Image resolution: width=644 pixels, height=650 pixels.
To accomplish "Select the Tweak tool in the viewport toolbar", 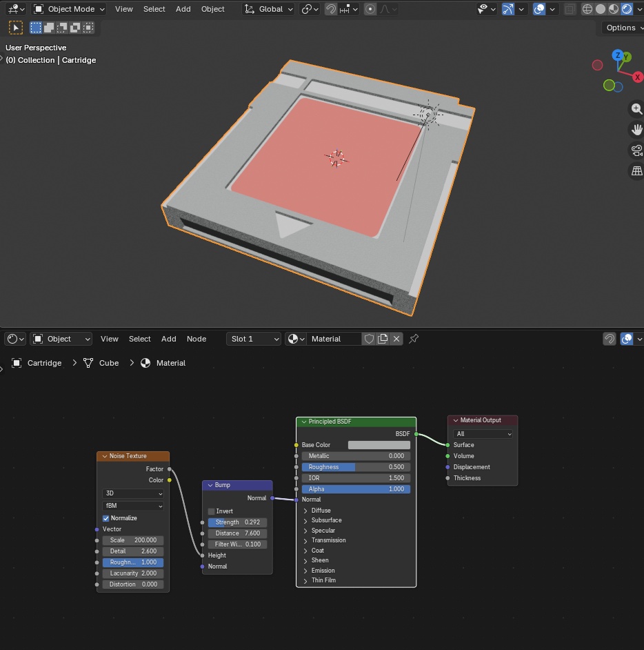I will click(x=16, y=27).
